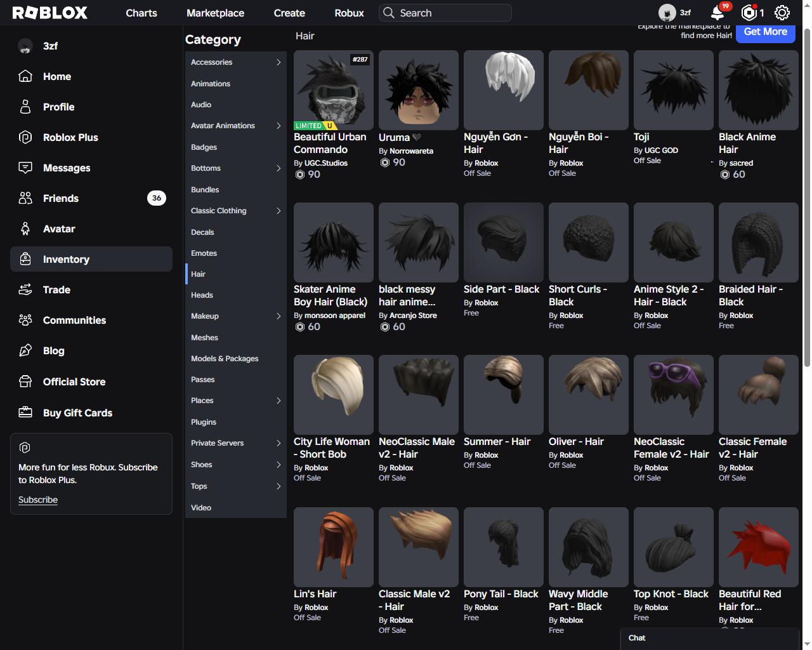Open Lin's Hair thumbnail
812x650 pixels.
pos(334,547)
